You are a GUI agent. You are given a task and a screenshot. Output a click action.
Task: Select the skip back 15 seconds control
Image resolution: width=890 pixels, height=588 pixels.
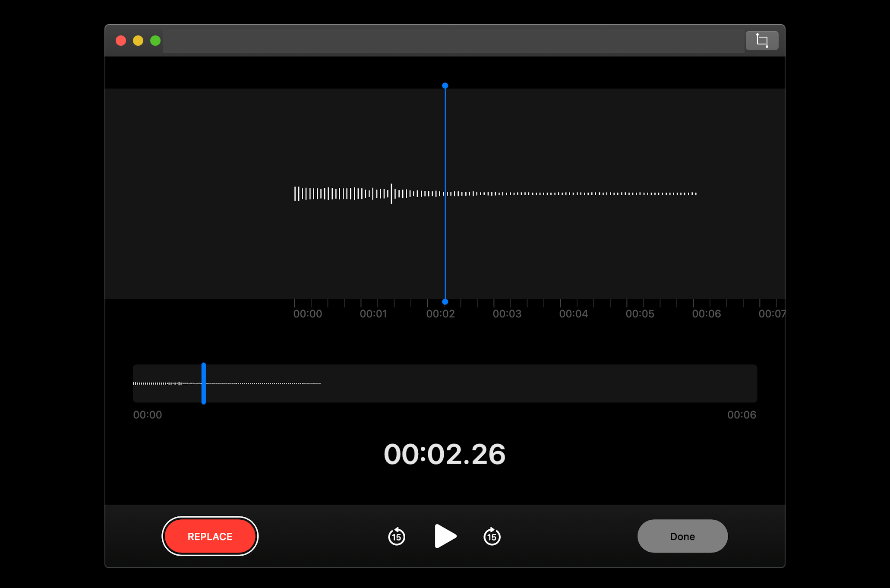[x=396, y=536]
